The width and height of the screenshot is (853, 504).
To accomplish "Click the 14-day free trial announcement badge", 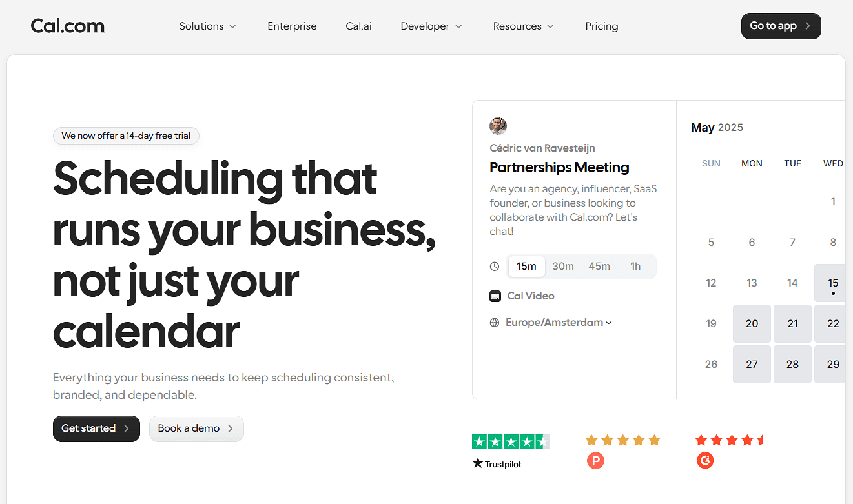I will pos(126,136).
